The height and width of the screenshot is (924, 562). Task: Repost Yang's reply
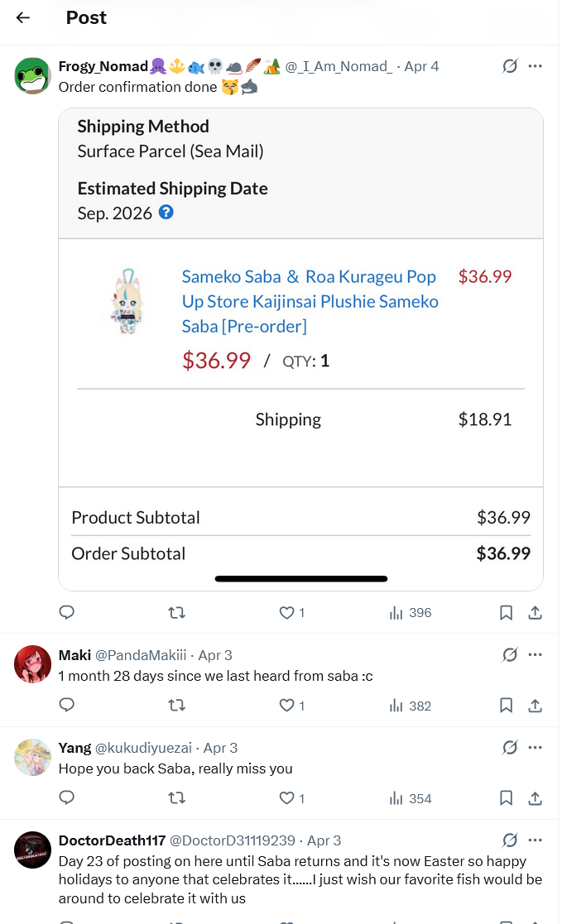pos(176,798)
